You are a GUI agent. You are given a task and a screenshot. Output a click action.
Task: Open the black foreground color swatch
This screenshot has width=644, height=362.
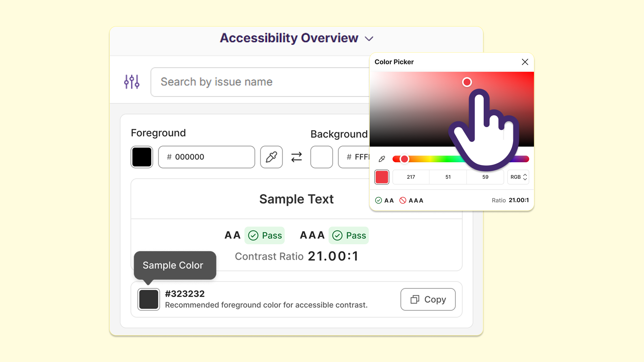click(142, 157)
